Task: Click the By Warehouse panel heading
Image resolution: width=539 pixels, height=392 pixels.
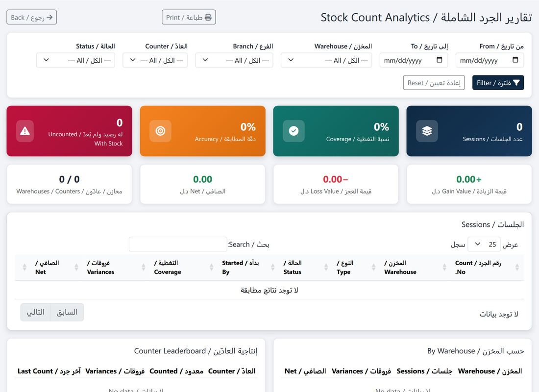Action: point(475,351)
